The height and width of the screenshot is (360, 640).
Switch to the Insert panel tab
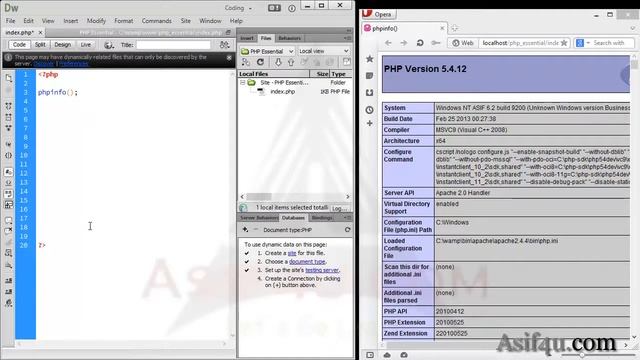tap(247, 38)
